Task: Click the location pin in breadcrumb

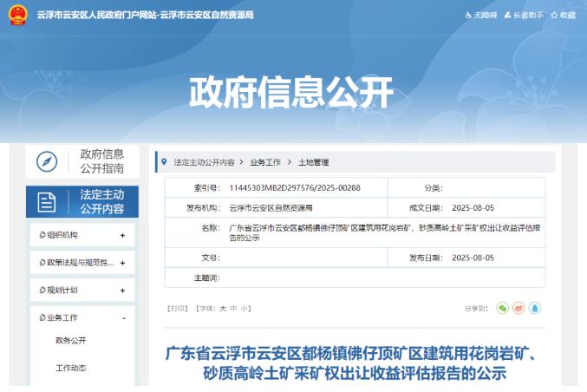Action: (165, 162)
